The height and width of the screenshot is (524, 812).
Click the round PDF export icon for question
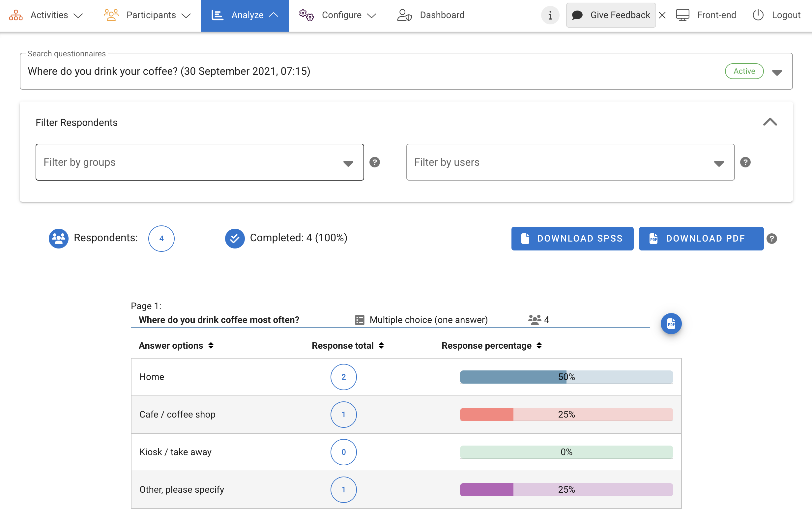pyautogui.click(x=671, y=324)
